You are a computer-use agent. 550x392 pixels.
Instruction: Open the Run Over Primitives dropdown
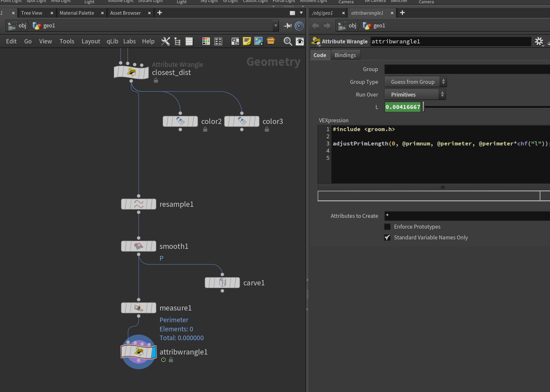point(415,95)
